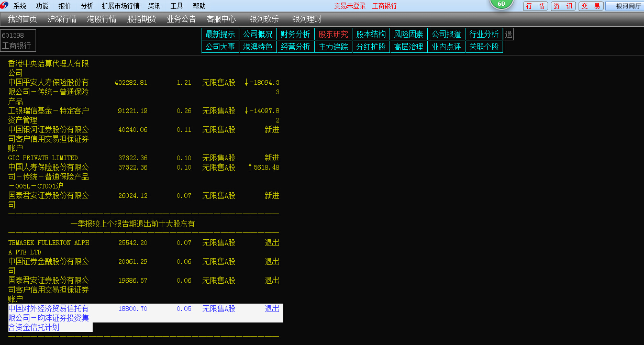Viewport: 644px width, 345px height.
Task: Click the 退 exit button beside 行业分析
Action: click(508, 34)
